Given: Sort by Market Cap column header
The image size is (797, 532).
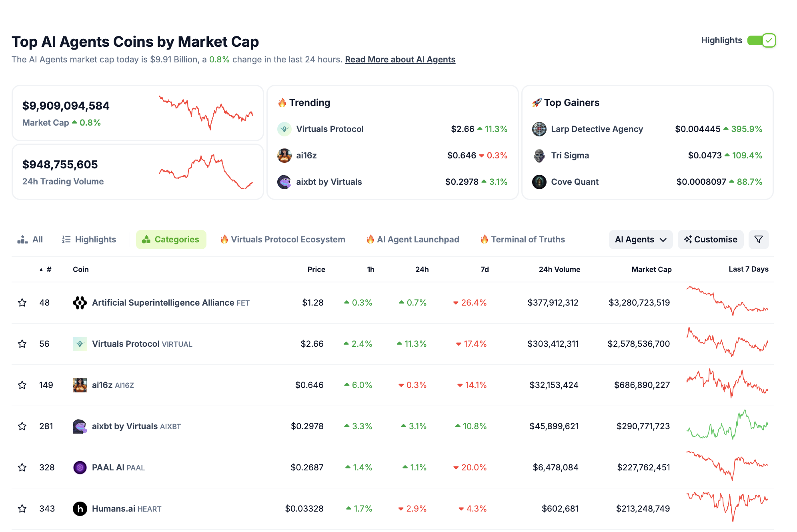Looking at the screenshot, I should [651, 270].
